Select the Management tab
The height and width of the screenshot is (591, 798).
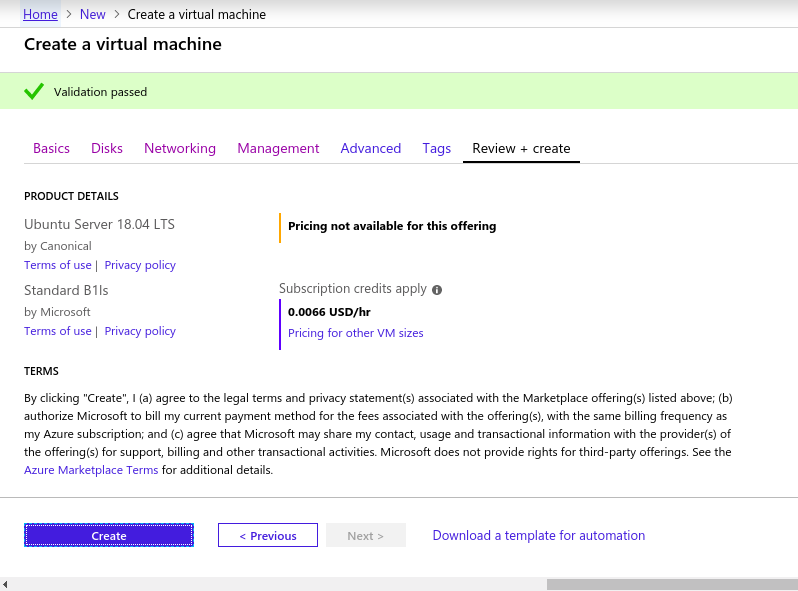[x=278, y=148]
